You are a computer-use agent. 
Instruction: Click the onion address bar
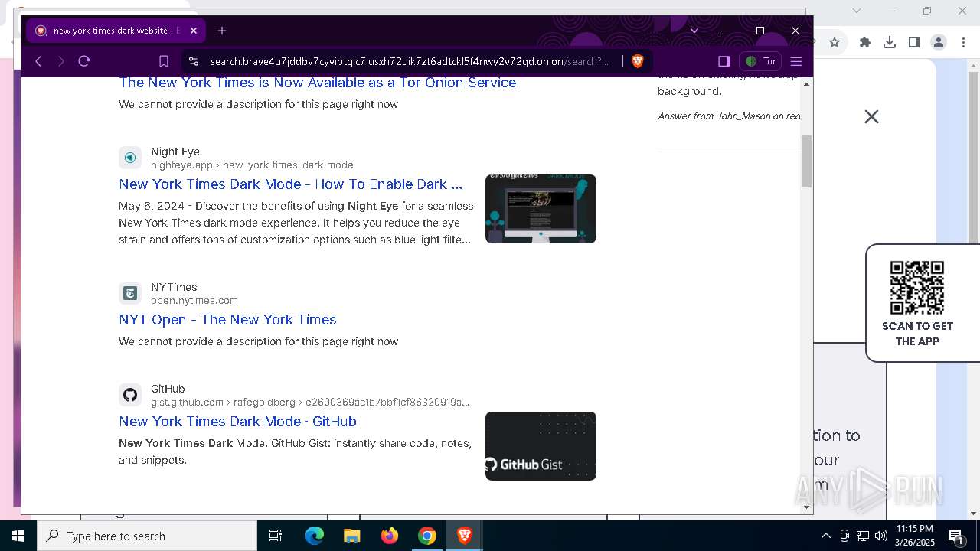pos(410,61)
